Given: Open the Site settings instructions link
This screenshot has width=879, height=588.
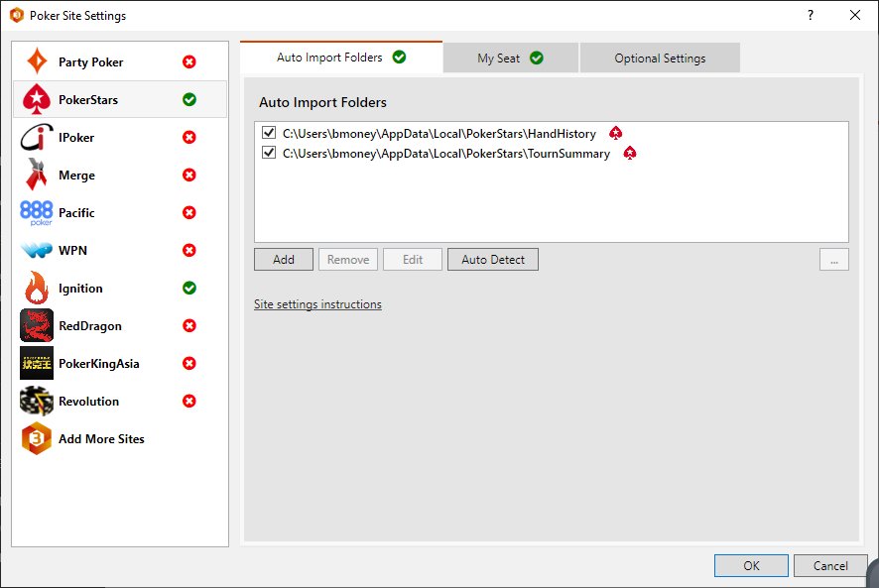Looking at the screenshot, I should [x=317, y=304].
